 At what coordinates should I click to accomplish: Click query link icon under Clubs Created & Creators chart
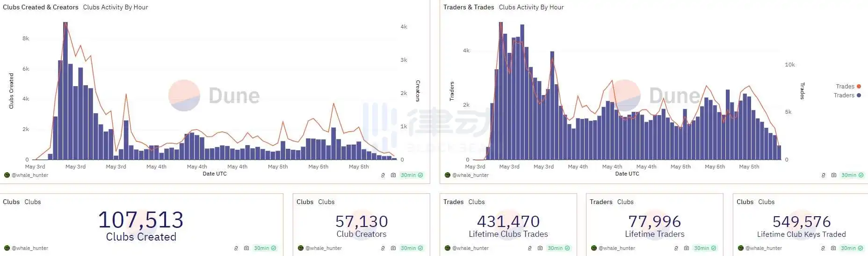click(383, 175)
